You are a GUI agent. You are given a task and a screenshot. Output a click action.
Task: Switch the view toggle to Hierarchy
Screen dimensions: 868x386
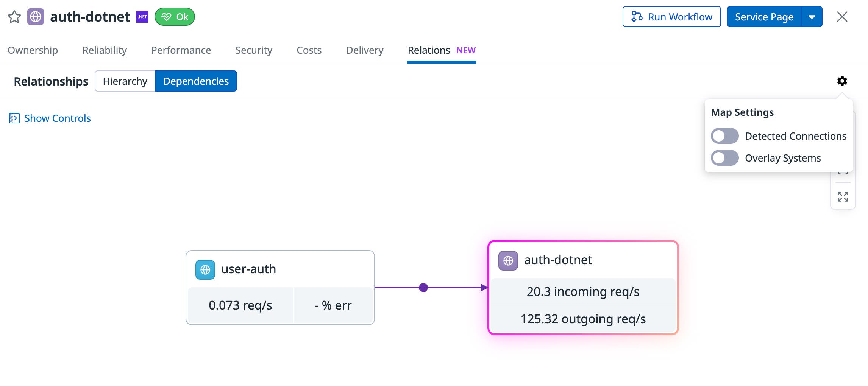(x=126, y=81)
